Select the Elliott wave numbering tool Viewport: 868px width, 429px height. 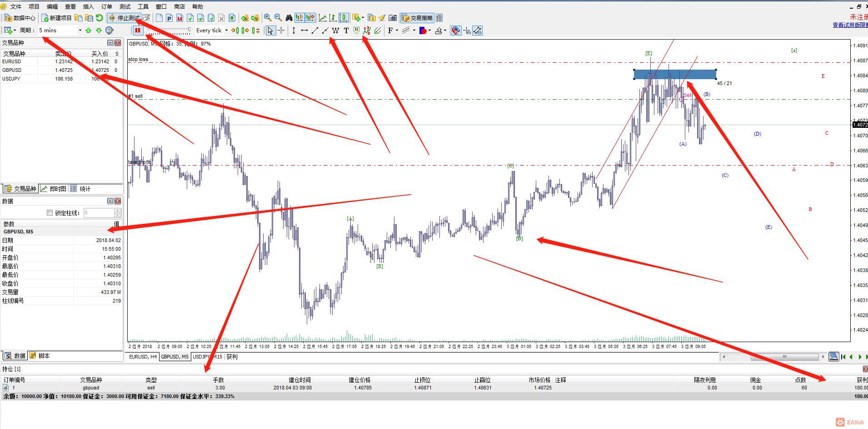(x=367, y=30)
